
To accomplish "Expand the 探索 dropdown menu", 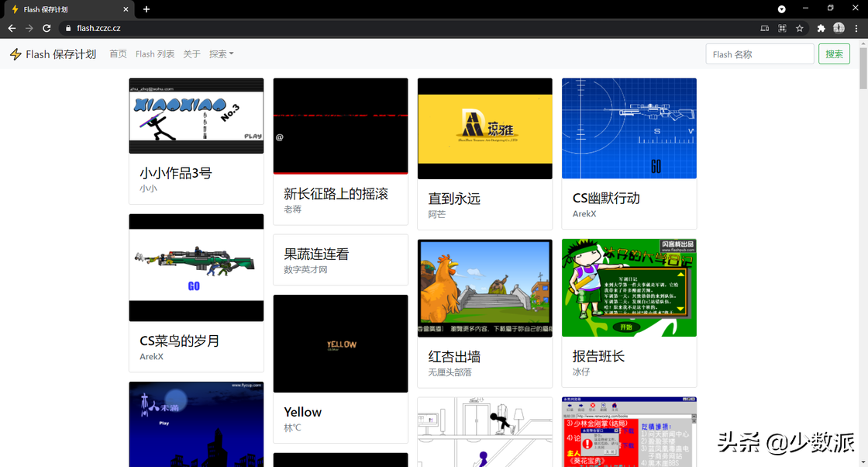I will pos(221,54).
